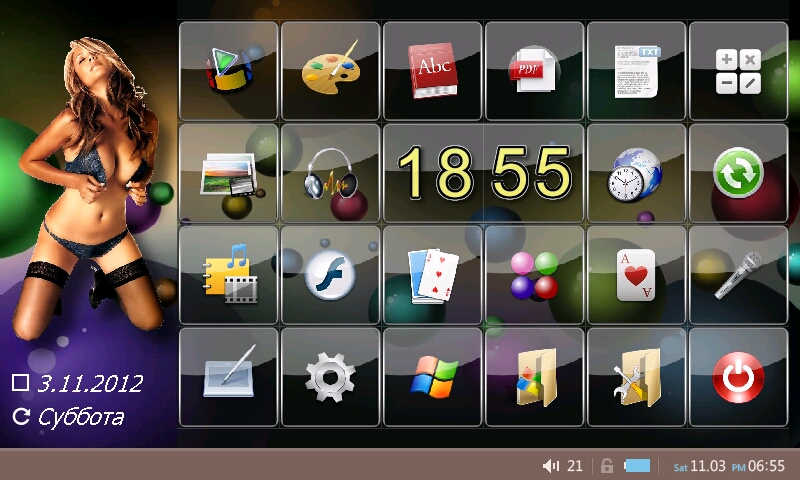The image size is (800, 480).
Task: Launch the Flash player tile
Action: click(x=330, y=275)
